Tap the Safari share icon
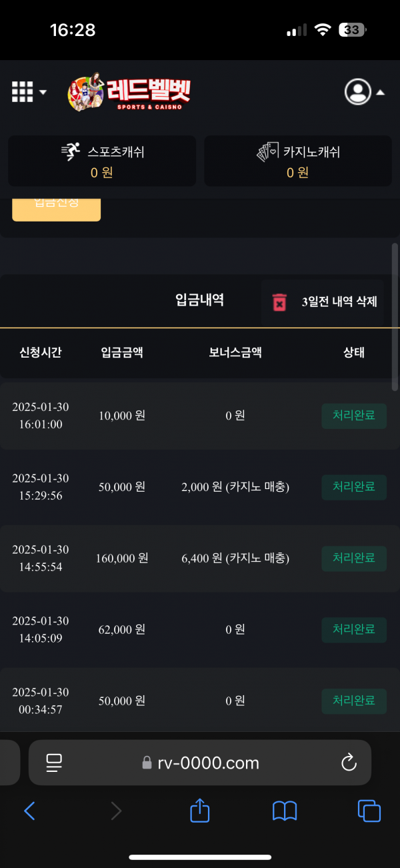400x868 pixels. pyautogui.click(x=200, y=811)
